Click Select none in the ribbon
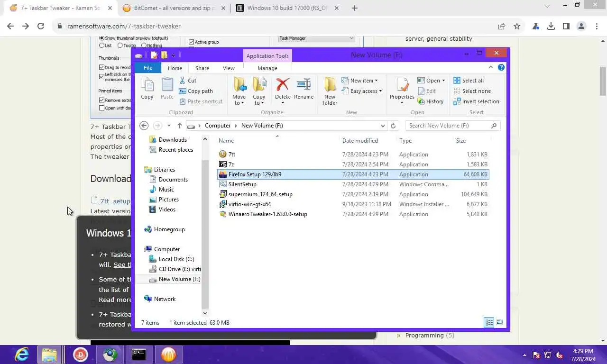Viewport: 607px width, 364px height. tap(472, 91)
